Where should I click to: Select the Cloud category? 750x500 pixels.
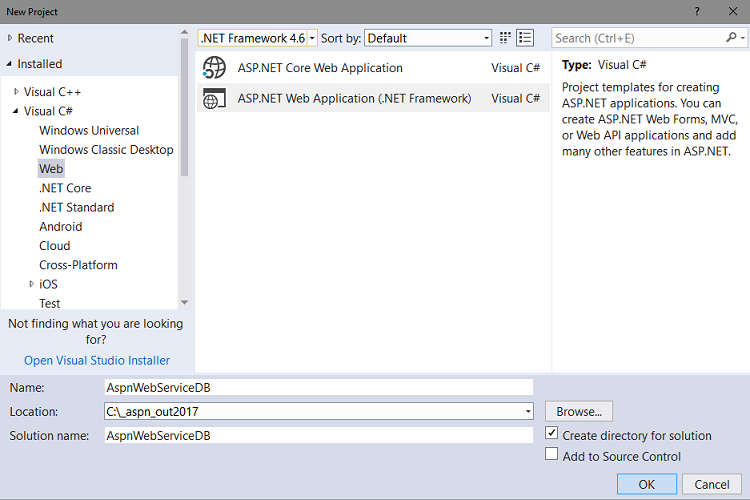pos(55,245)
